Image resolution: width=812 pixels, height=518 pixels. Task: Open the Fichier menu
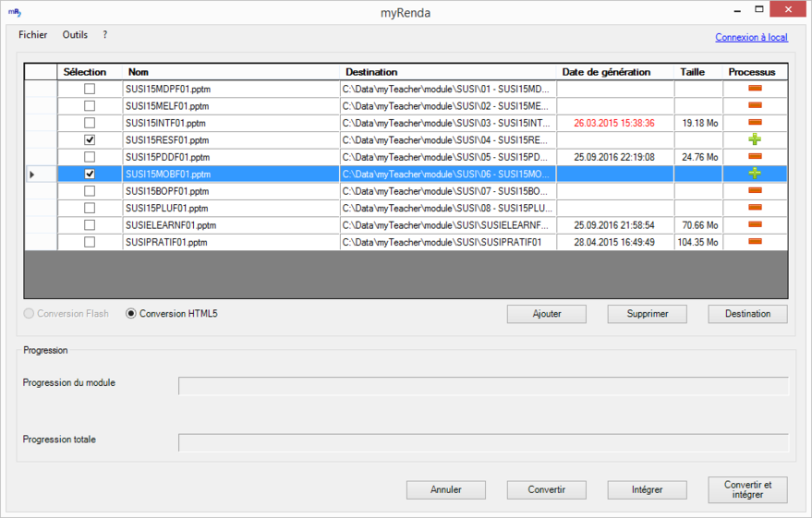(x=32, y=35)
